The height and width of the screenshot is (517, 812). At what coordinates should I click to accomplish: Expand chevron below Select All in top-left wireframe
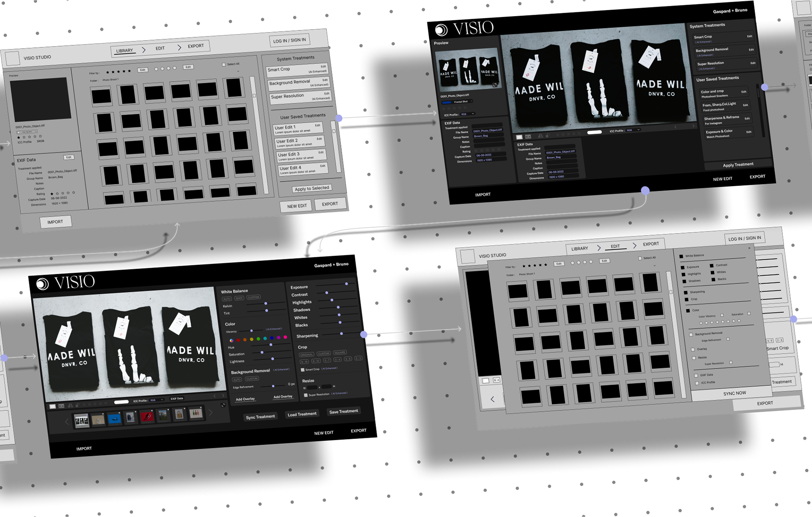pyautogui.click(x=238, y=71)
